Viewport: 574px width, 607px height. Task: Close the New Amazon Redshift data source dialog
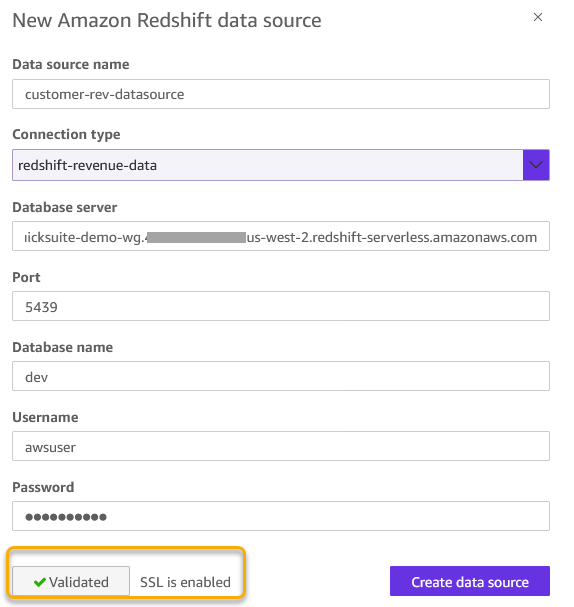(538, 17)
